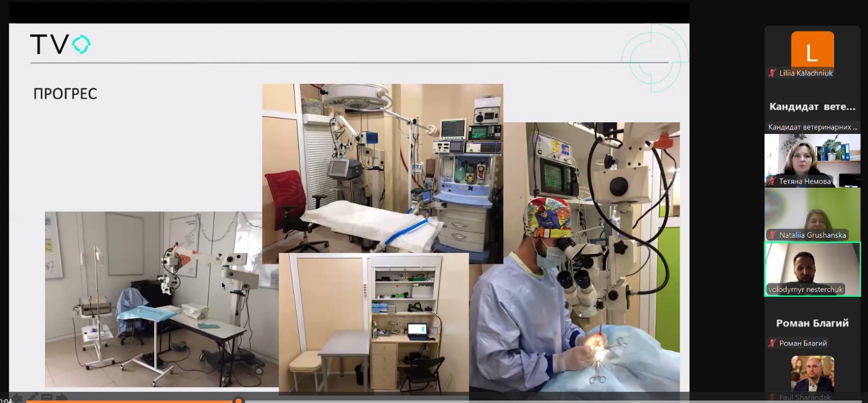This screenshot has height=403, width=868.
Task: Click the operating room photo with the red chair
Action: click(382, 168)
